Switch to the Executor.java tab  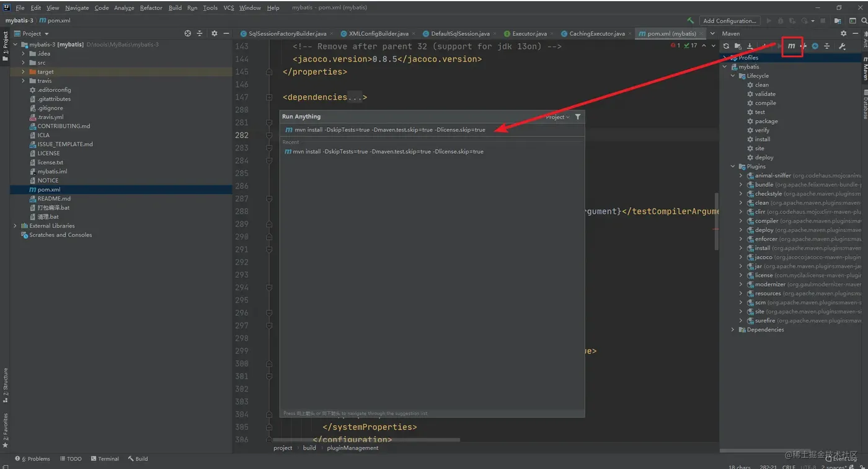[x=529, y=33]
